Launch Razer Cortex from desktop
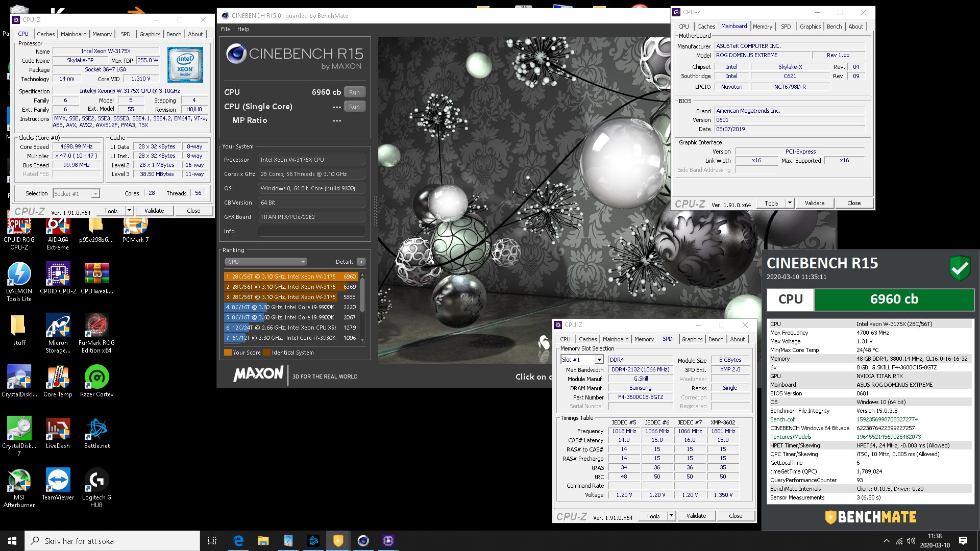This screenshot has width=980, height=551. [x=96, y=381]
